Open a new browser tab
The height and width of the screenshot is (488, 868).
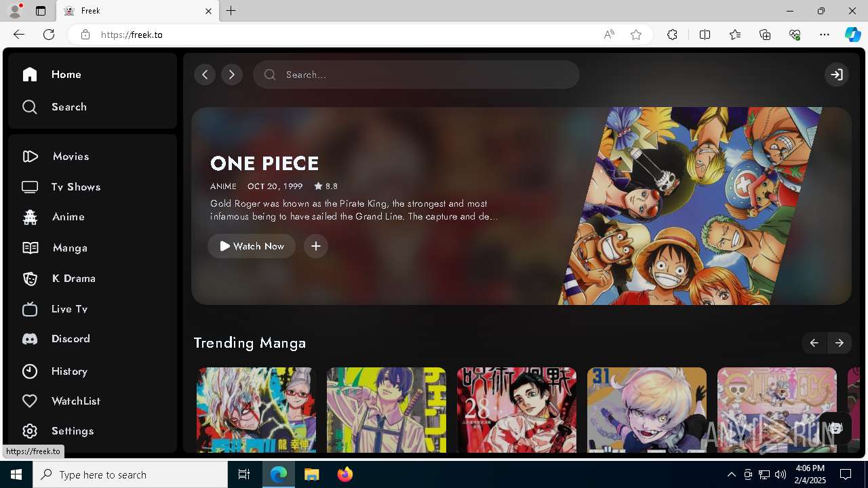pos(231,11)
